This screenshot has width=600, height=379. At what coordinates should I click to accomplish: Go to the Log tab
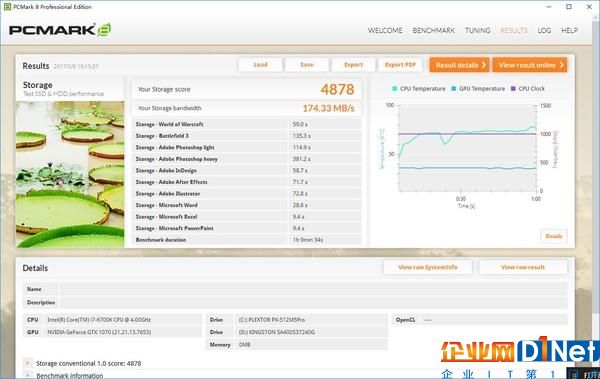click(x=544, y=30)
